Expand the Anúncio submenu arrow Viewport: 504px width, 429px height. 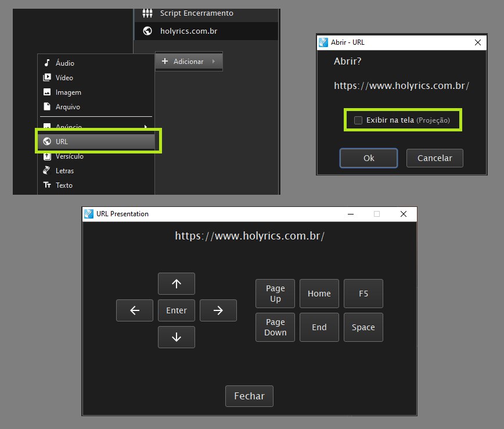point(145,127)
